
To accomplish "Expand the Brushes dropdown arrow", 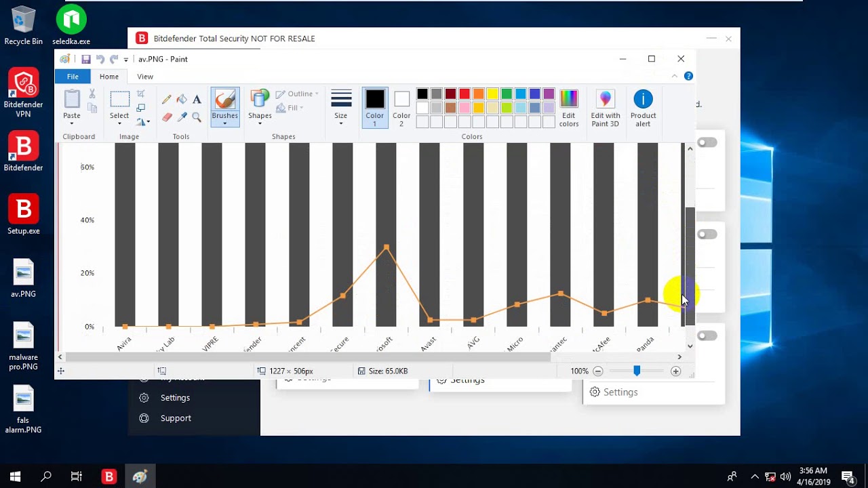I will point(224,124).
